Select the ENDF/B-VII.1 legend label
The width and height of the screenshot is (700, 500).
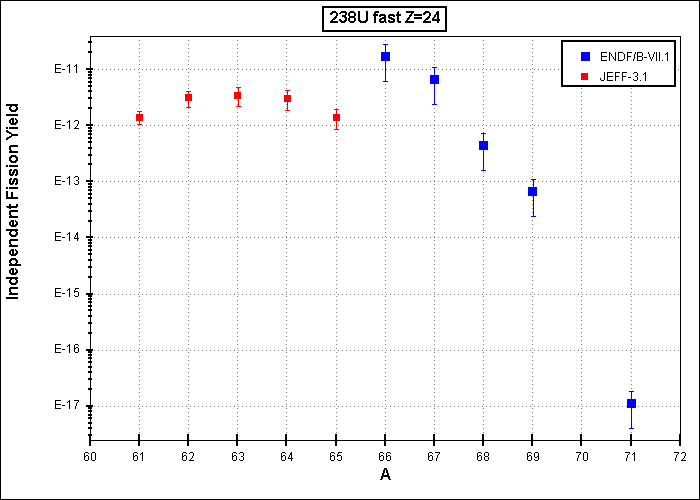[x=634, y=56]
